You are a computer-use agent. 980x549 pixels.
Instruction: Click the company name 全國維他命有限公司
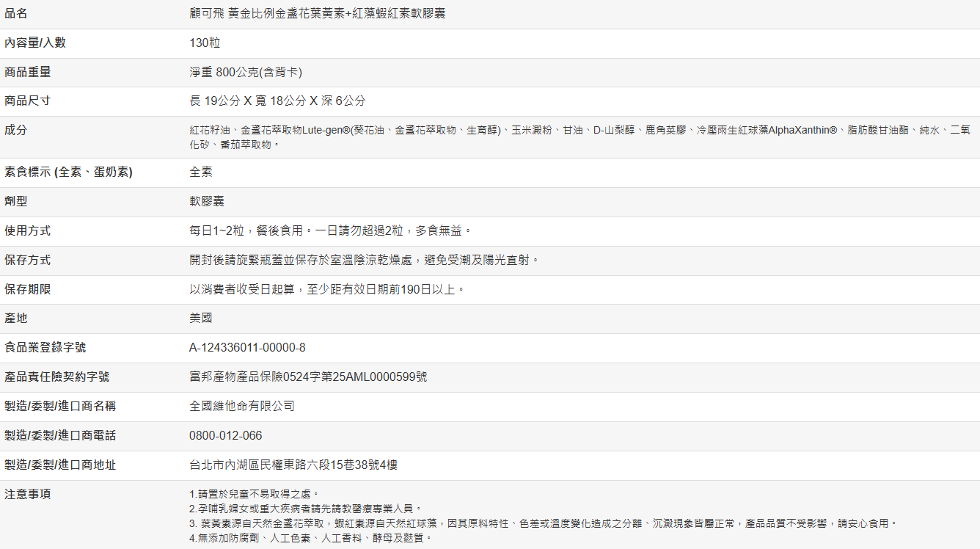click(242, 406)
